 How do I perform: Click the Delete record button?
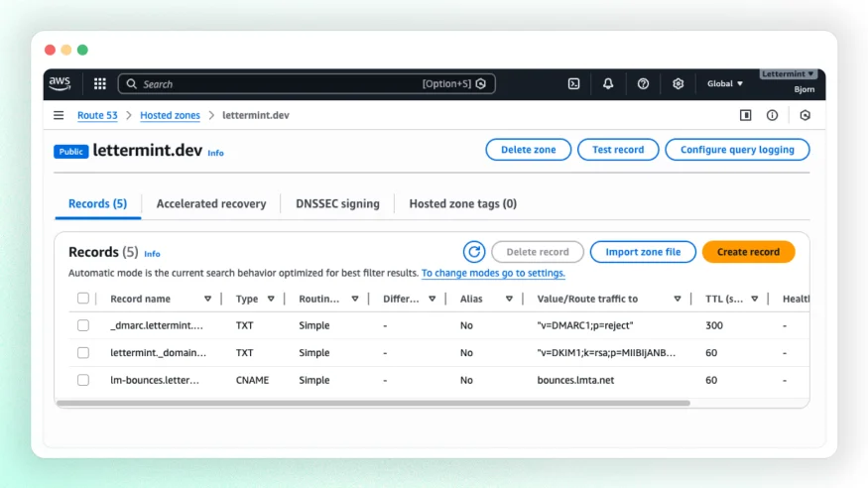pos(538,252)
